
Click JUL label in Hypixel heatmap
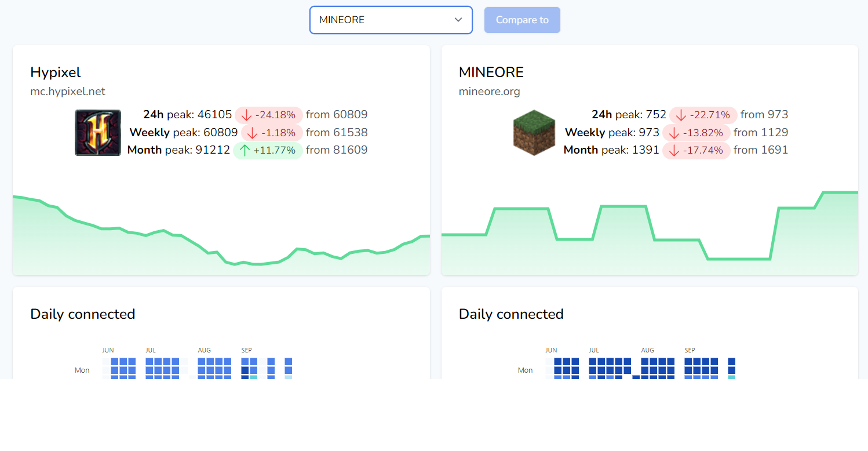151,350
